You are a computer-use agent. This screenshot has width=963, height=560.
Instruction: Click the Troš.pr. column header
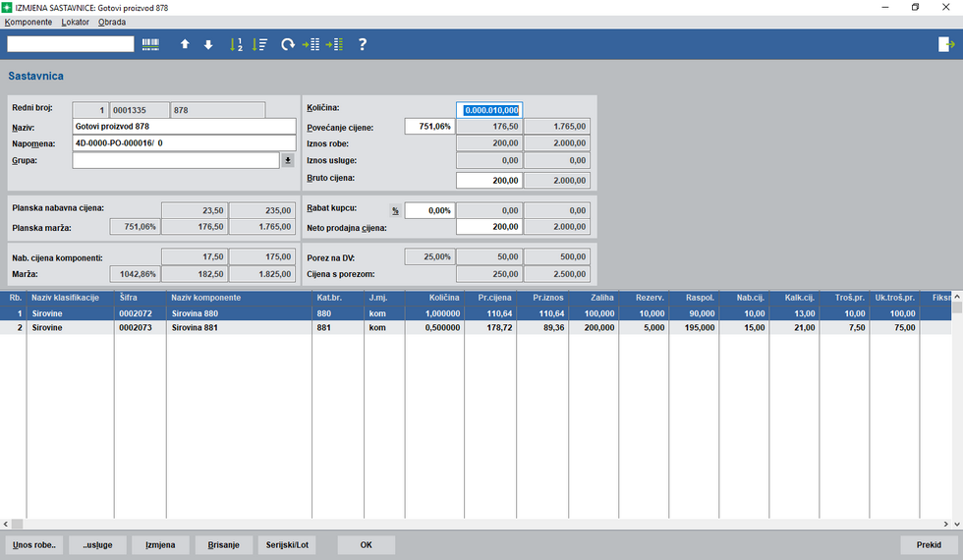(x=844, y=298)
